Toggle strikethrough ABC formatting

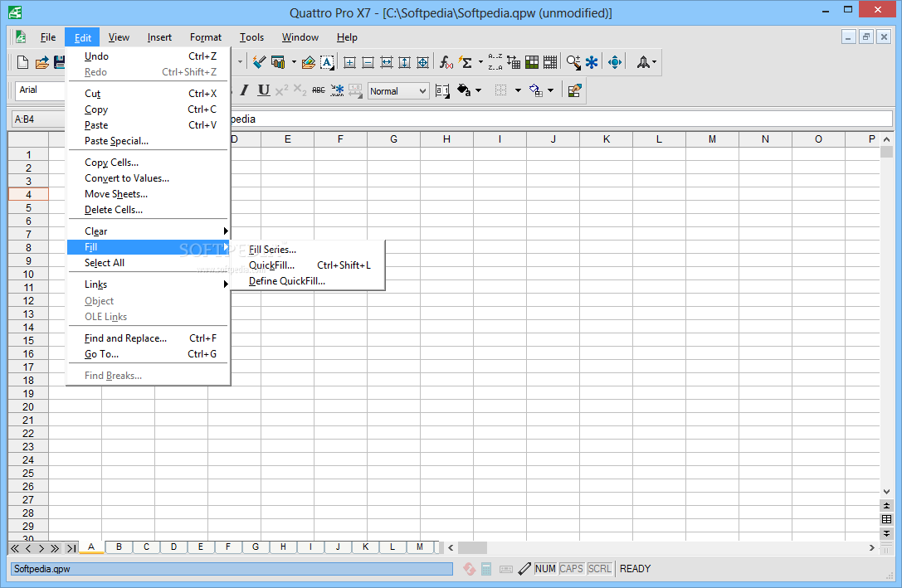[x=318, y=90]
